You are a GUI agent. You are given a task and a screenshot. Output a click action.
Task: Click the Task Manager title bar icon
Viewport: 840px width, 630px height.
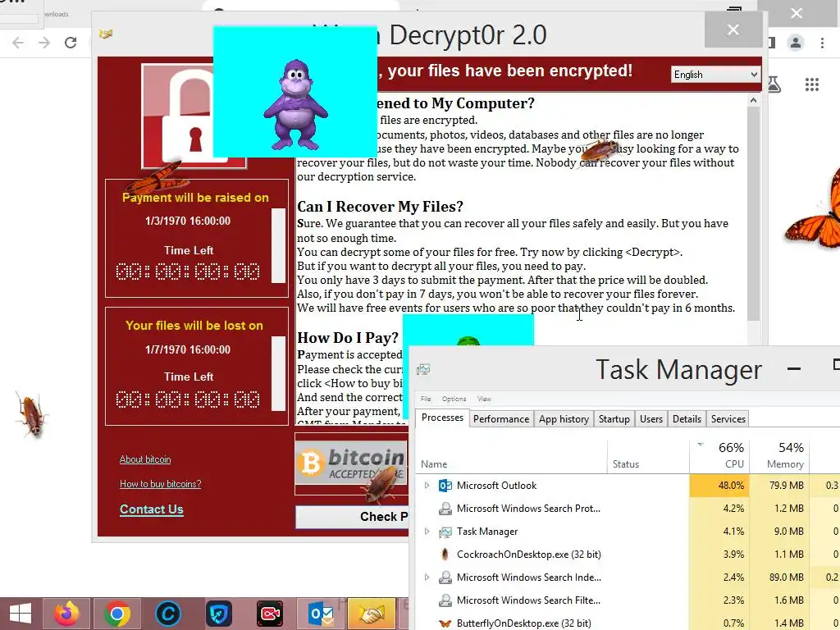[x=424, y=369]
